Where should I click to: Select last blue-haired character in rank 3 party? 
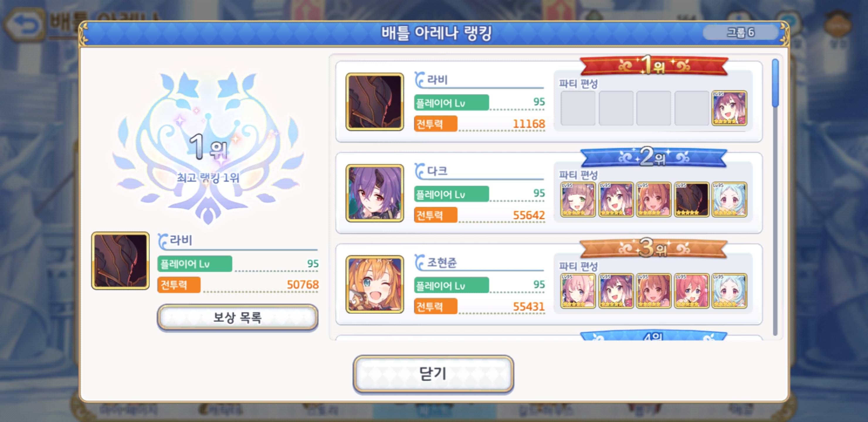729,291
